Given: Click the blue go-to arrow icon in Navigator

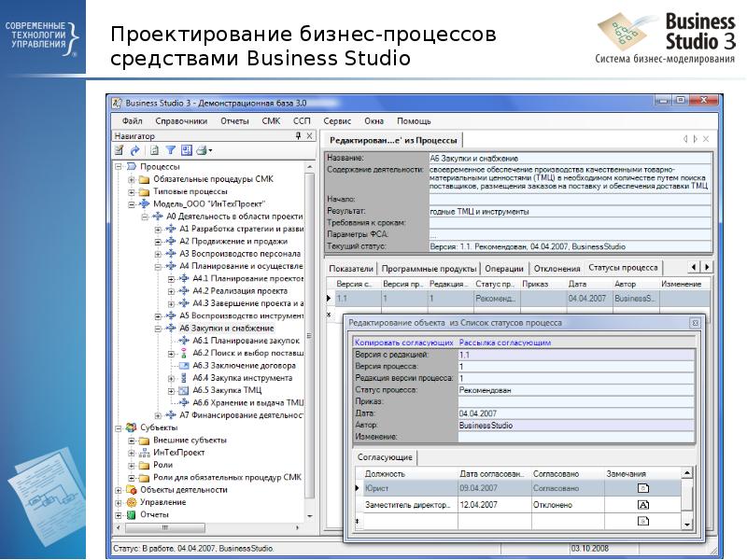Looking at the screenshot, I should (x=134, y=150).
